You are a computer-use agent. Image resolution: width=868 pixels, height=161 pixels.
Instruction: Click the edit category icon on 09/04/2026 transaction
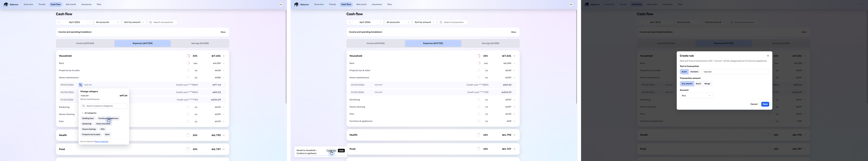point(81,85)
